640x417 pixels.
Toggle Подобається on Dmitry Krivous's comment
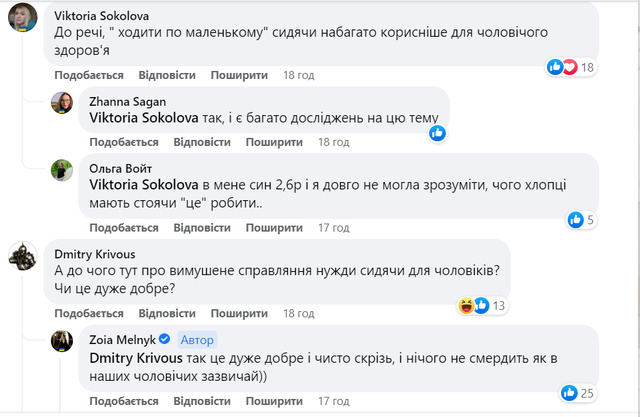[x=90, y=314]
